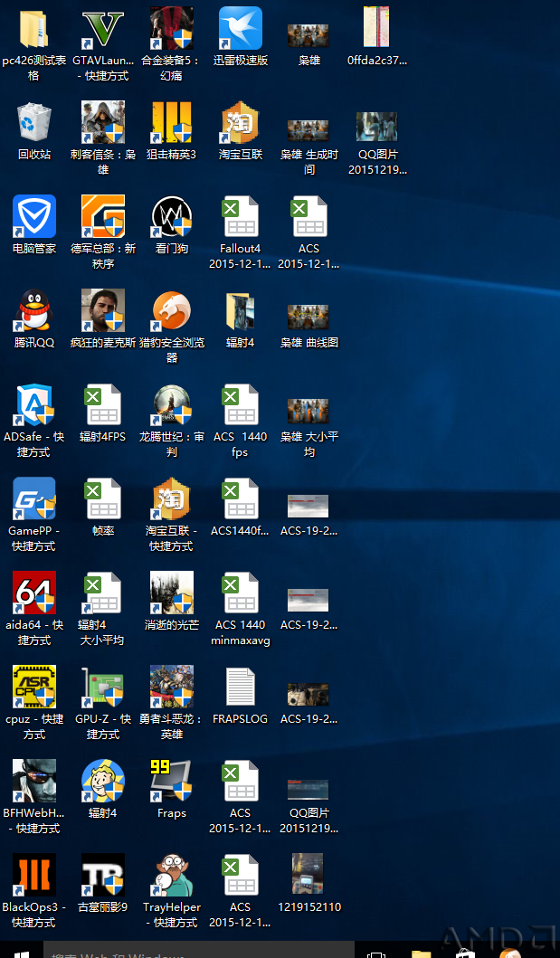Click the 疯狂的麦克斯 shortcut
The image size is (560, 958).
[103, 310]
